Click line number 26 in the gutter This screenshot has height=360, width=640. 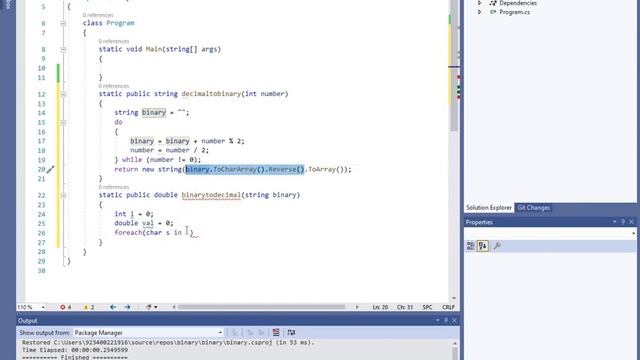(x=41, y=233)
